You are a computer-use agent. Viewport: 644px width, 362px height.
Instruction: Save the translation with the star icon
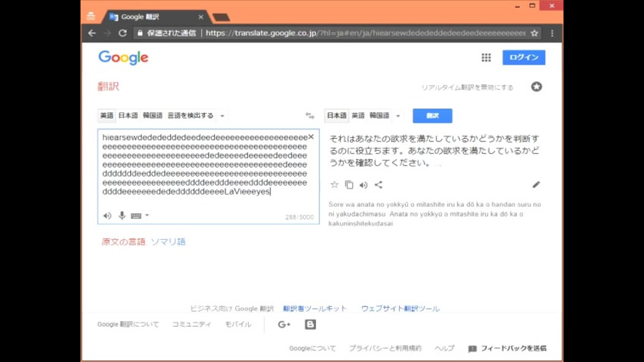[x=334, y=185]
